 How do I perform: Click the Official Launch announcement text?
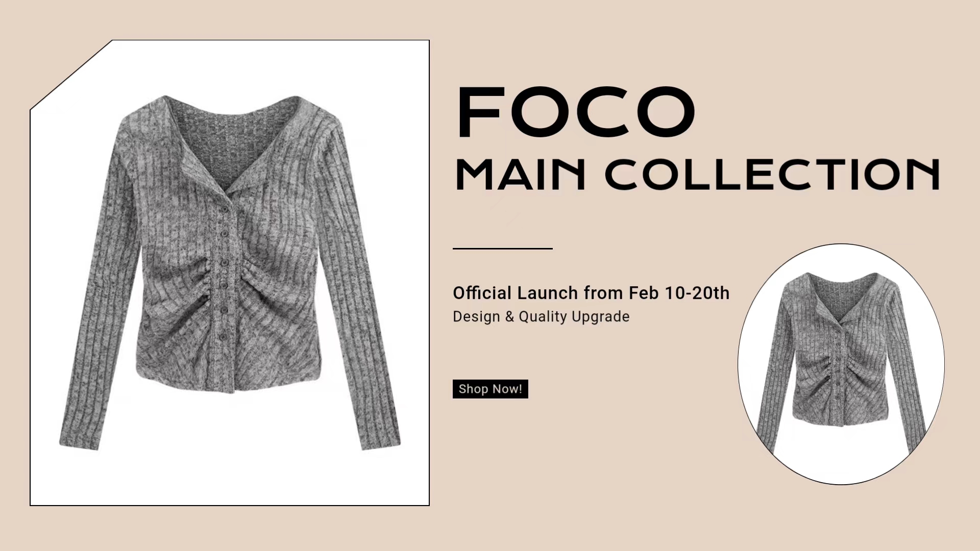click(x=591, y=293)
